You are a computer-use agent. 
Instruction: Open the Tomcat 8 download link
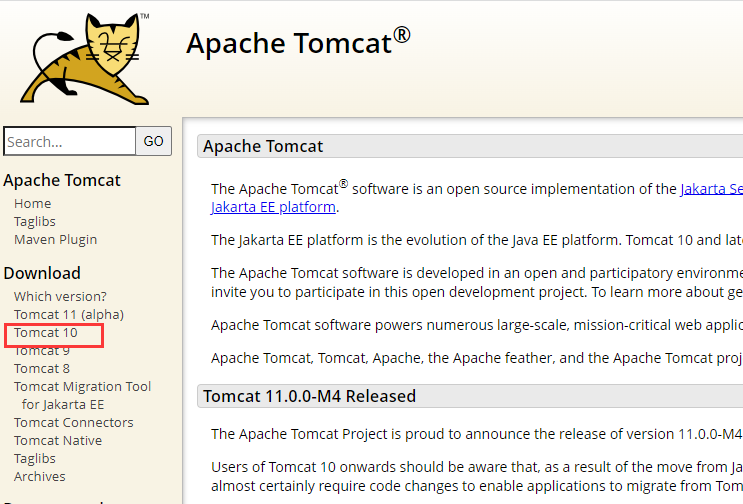[42, 369]
